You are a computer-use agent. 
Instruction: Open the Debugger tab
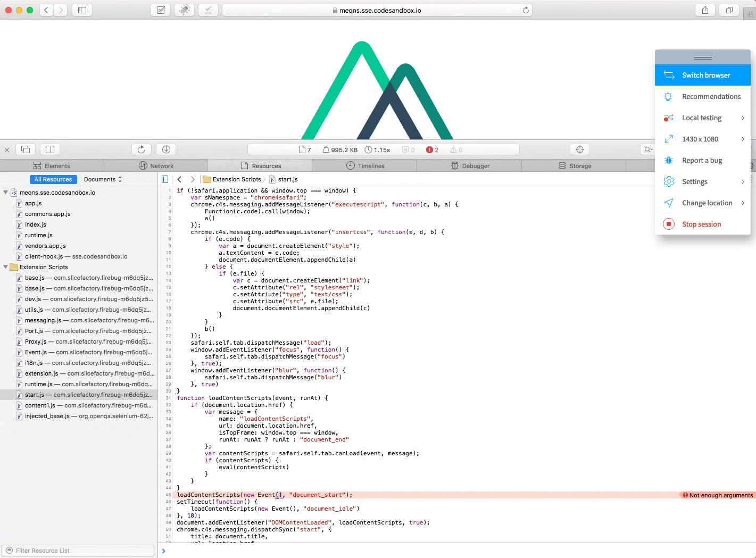470,166
